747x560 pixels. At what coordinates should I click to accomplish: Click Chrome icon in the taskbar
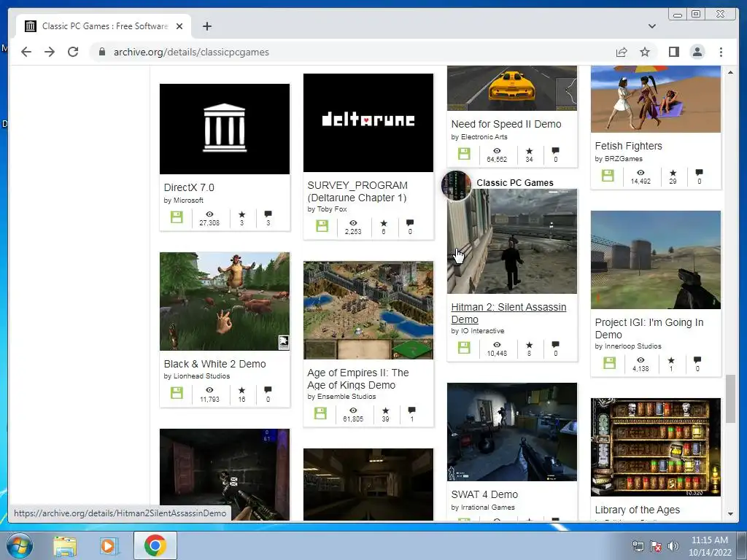point(155,545)
